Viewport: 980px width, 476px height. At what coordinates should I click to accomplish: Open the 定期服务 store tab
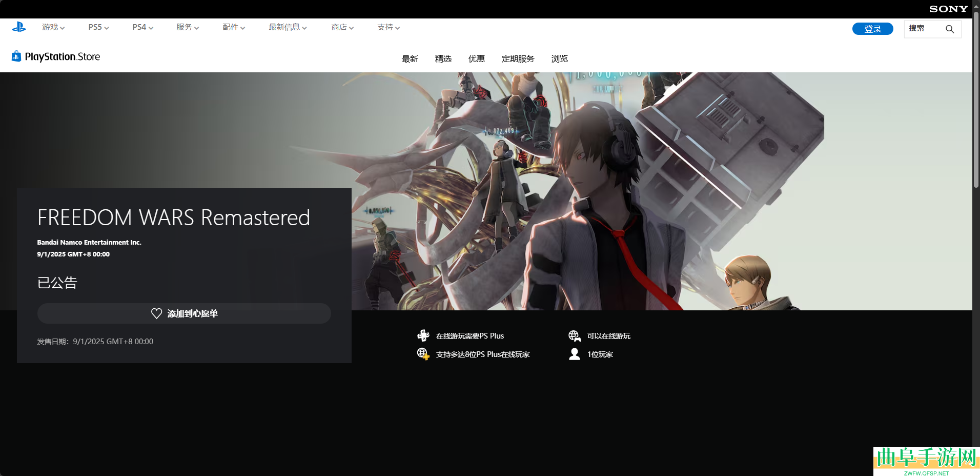[x=518, y=59]
